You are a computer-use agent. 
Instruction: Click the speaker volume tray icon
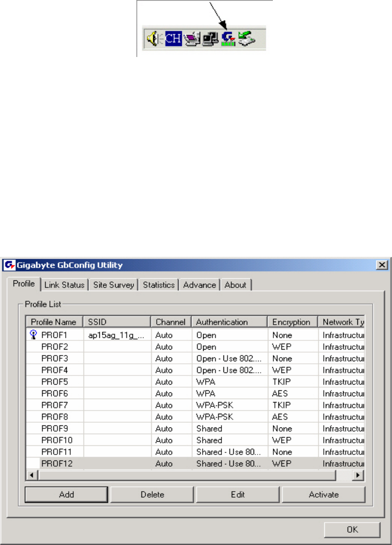click(x=154, y=39)
